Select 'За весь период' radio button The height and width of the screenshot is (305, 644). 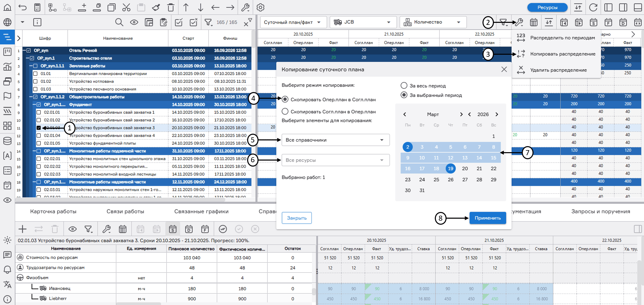point(404,86)
